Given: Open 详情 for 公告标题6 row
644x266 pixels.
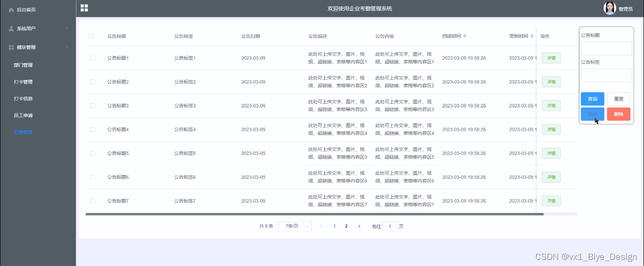Looking at the screenshot, I should coord(551,177).
